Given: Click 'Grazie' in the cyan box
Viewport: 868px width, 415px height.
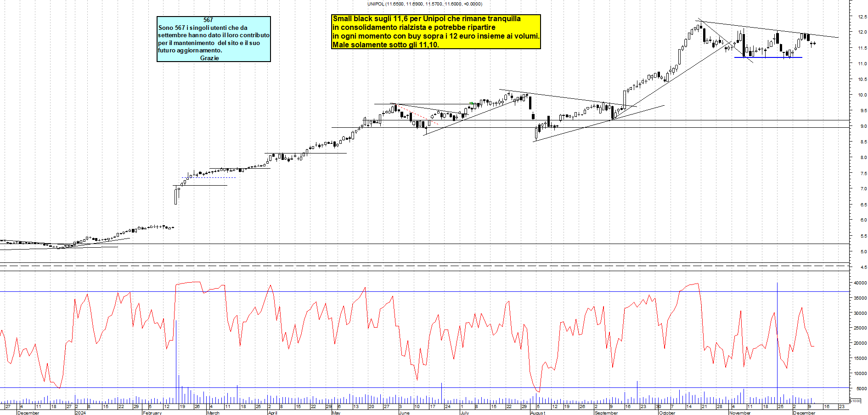Looking at the screenshot, I should click(x=209, y=58).
